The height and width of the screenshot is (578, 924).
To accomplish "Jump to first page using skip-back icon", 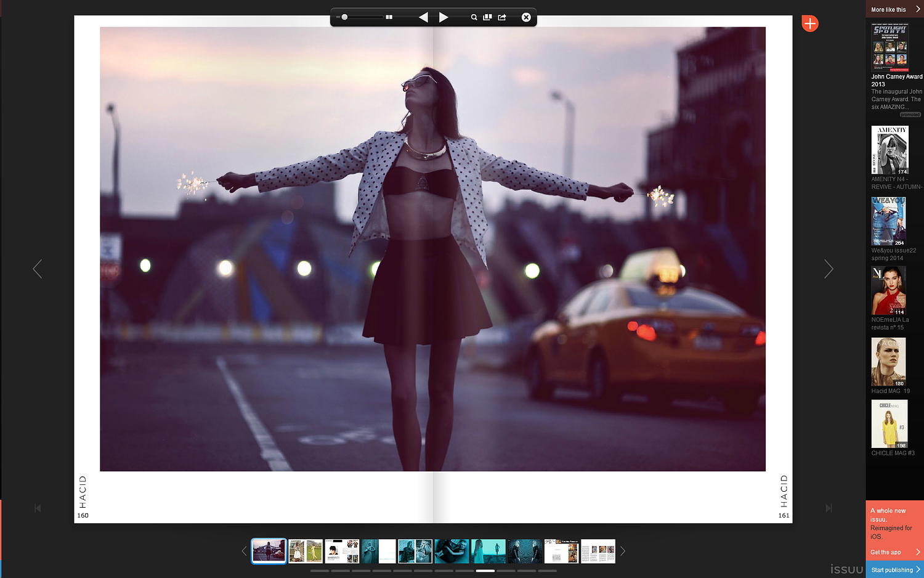I will pos(38,508).
